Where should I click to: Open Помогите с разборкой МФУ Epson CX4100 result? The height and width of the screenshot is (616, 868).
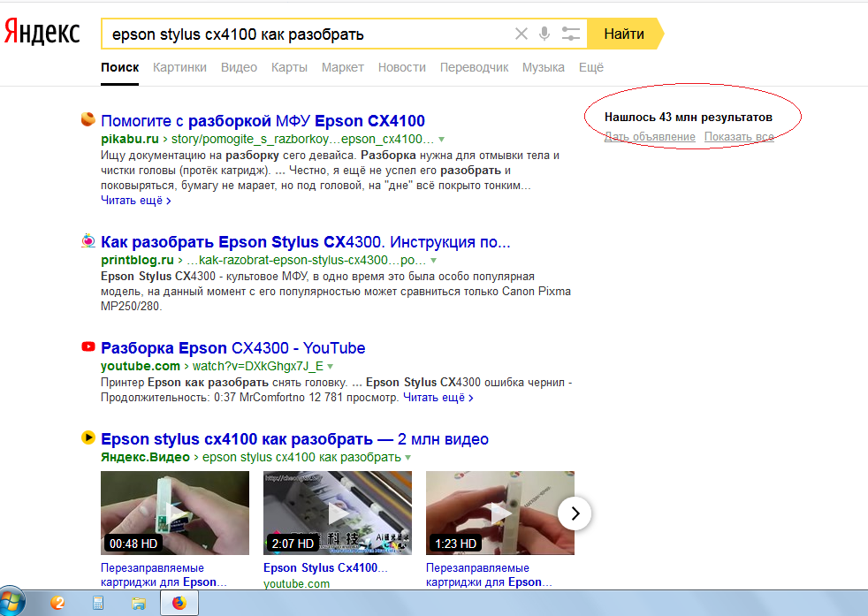click(x=263, y=121)
